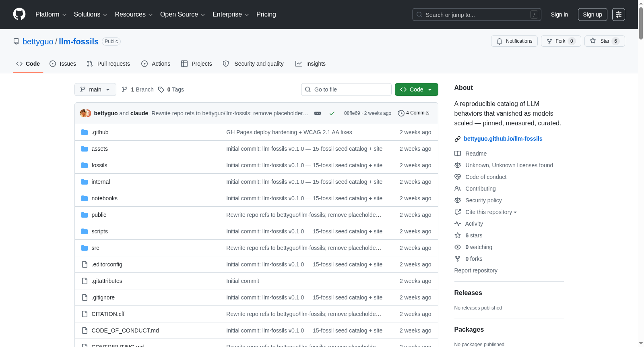644x347 pixels.
Task: Open the Platform menu
Action: pyautogui.click(x=51, y=15)
